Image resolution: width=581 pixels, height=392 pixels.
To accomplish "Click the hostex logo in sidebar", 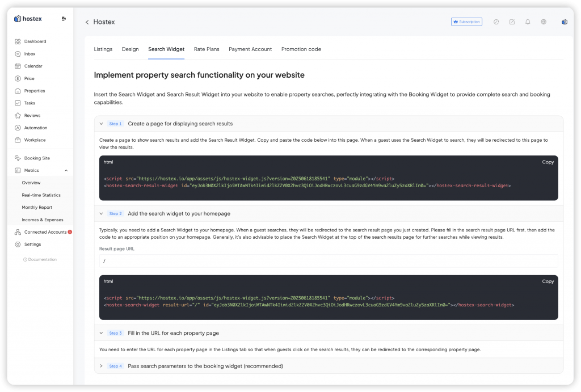I will 28,19.
